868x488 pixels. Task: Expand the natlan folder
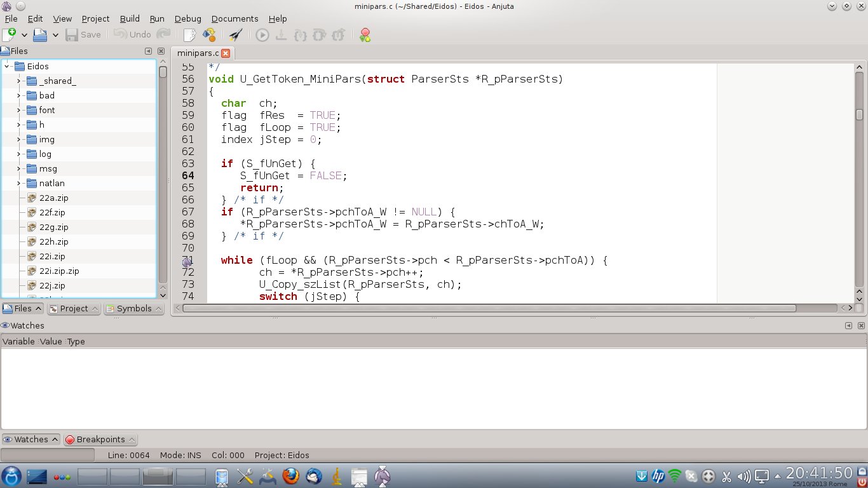coord(19,183)
